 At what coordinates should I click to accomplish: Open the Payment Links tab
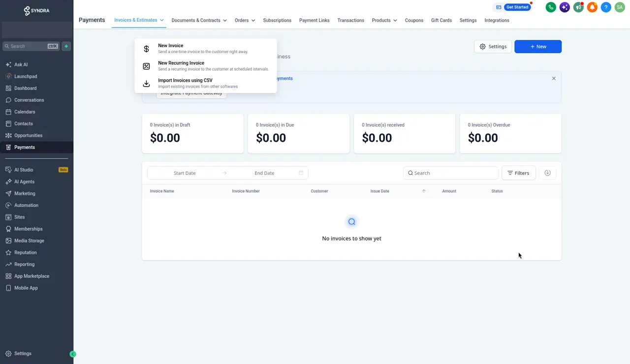(315, 20)
